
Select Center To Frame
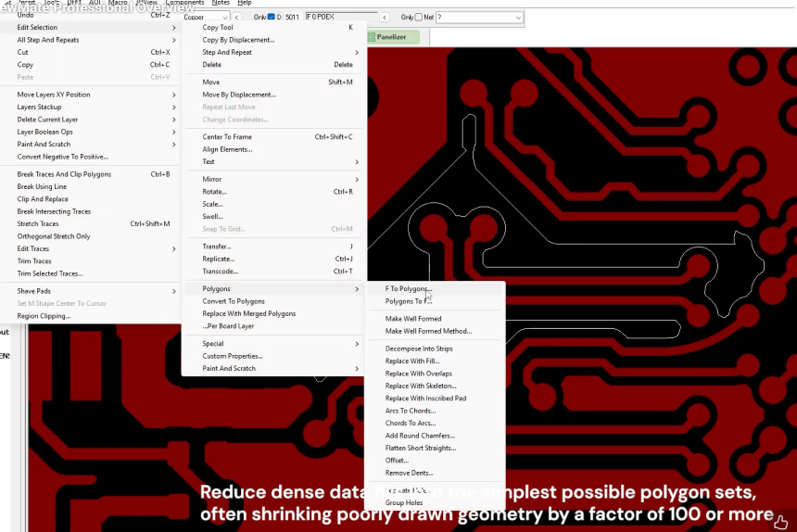pos(273,137)
